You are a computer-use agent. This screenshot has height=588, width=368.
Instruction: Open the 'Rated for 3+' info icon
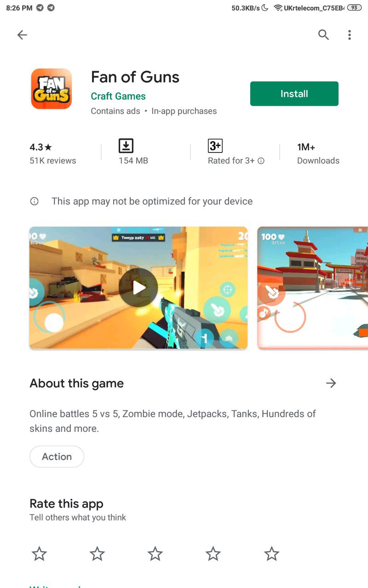(261, 161)
